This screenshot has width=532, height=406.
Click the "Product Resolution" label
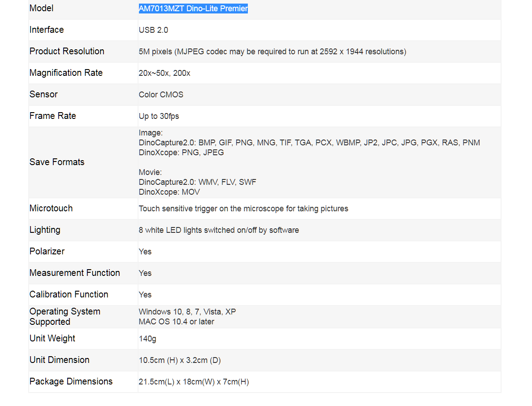tap(67, 51)
